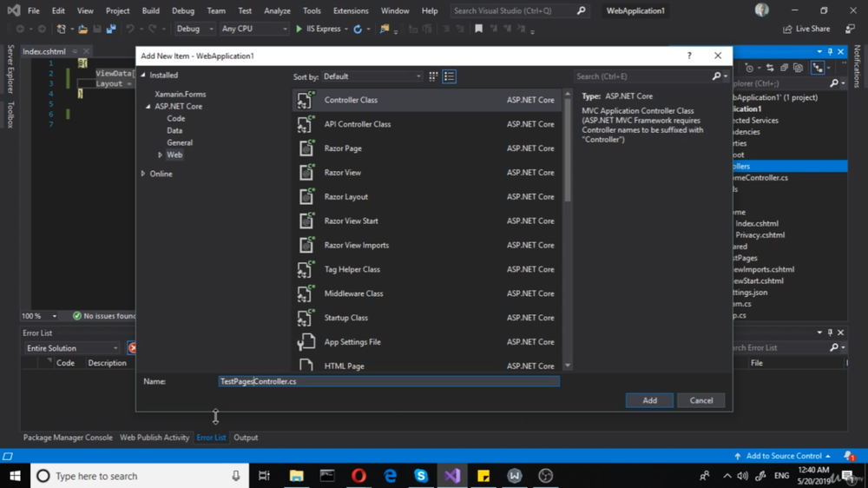This screenshot has width=868, height=488.
Task: Click the template search magnifier icon
Action: pyautogui.click(x=716, y=76)
